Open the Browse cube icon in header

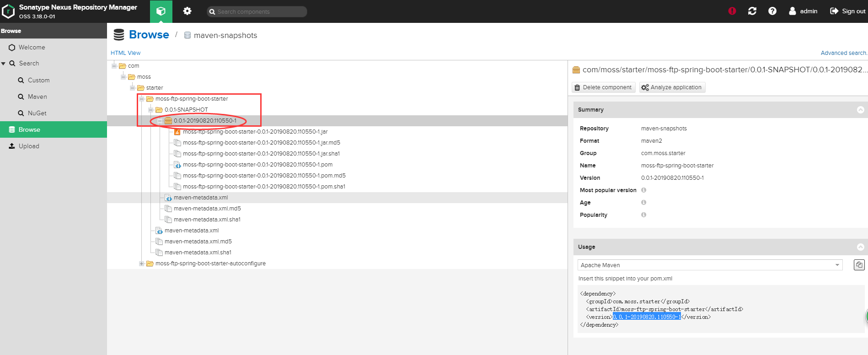161,11
